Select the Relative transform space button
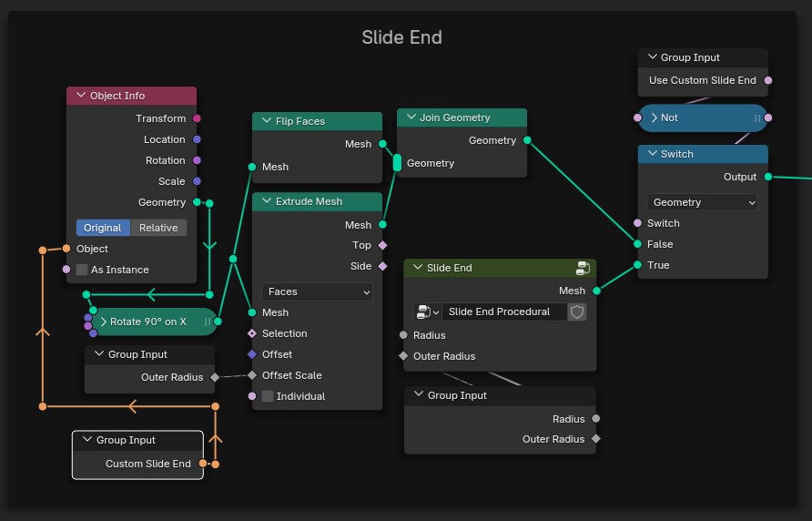Screen dimensions: 812x521 pyautogui.click(x=158, y=228)
